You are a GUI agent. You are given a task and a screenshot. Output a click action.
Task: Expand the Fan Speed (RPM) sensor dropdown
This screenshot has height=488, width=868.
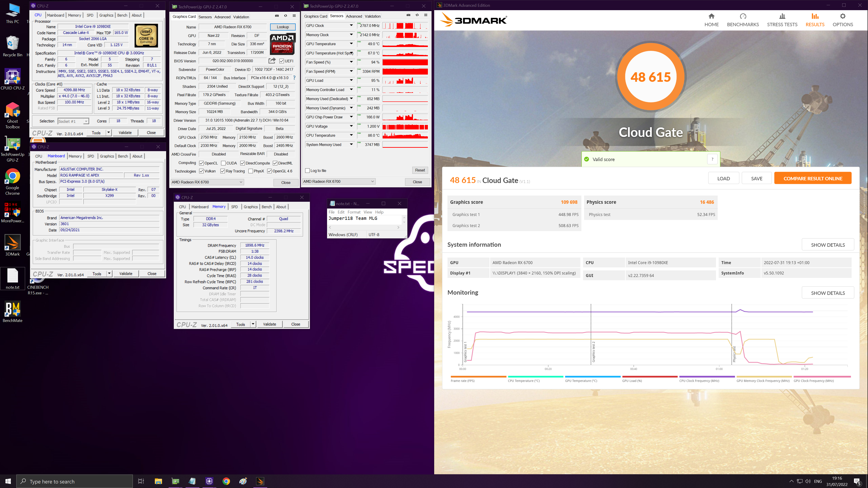pyautogui.click(x=351, y=71)
